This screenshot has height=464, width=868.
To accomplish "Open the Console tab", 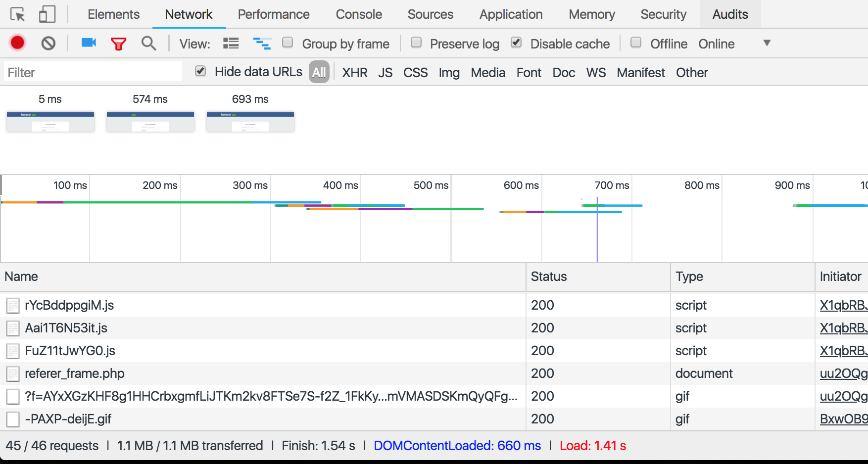I will coord(358,14).
